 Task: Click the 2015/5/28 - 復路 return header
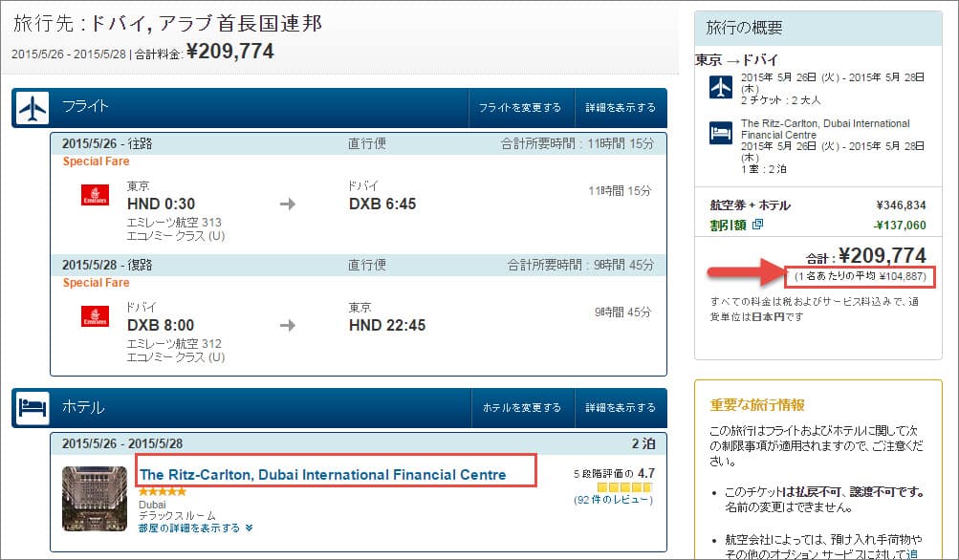107,266
